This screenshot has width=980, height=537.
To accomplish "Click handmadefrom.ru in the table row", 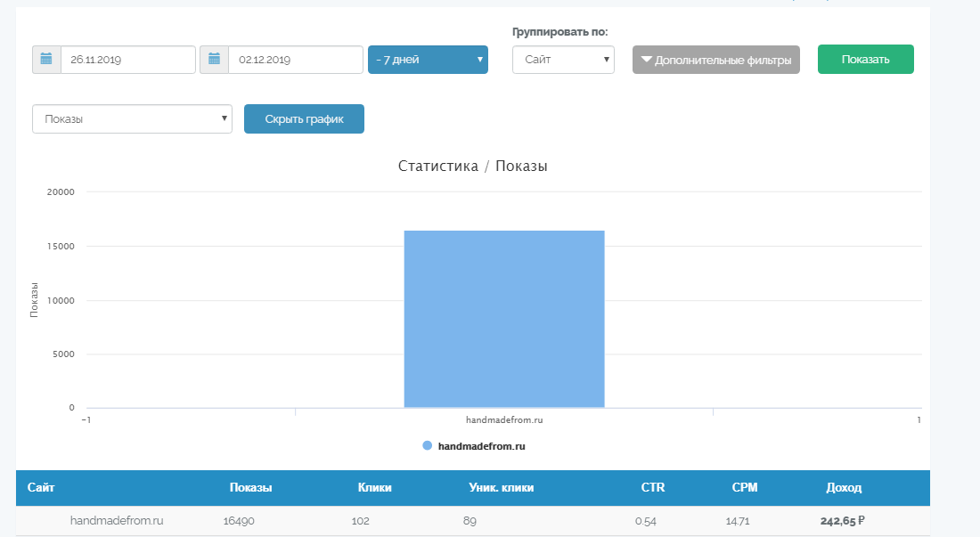I will coord(117,520).
